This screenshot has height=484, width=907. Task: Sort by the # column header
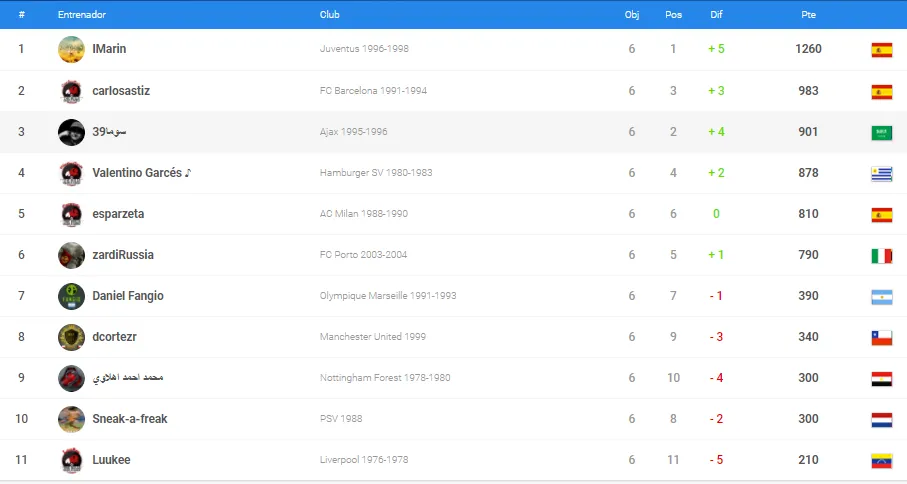21,14
